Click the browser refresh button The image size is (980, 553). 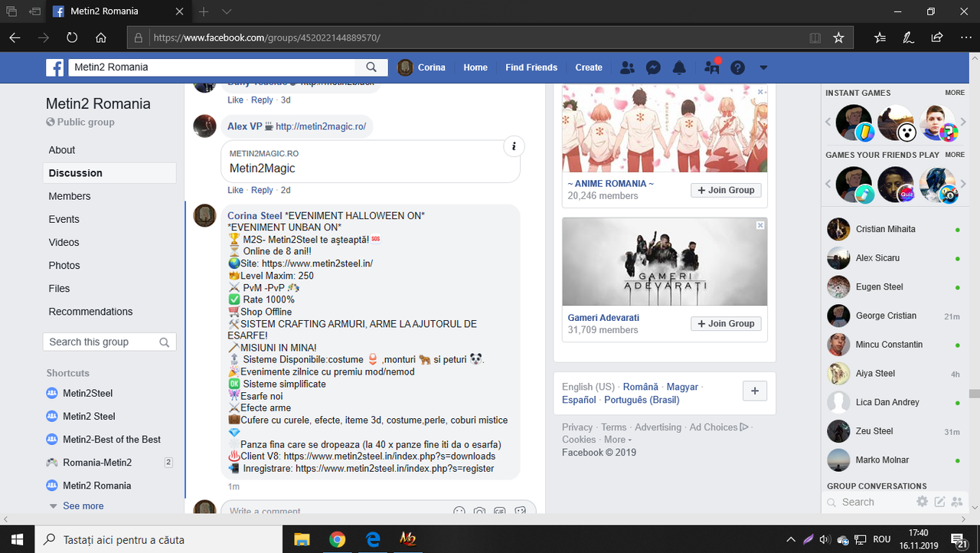72,38
